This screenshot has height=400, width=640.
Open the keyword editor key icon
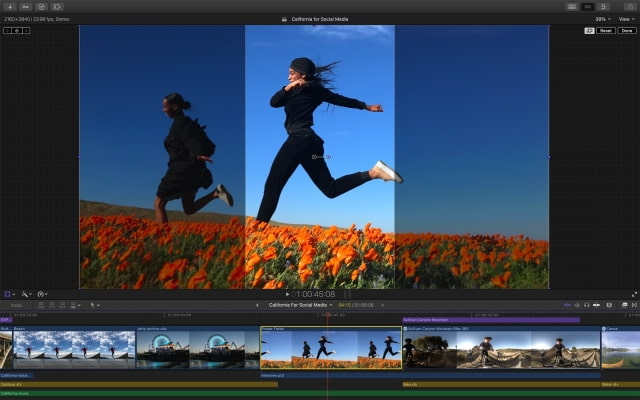pyautogui.click(x=26, y=6)
